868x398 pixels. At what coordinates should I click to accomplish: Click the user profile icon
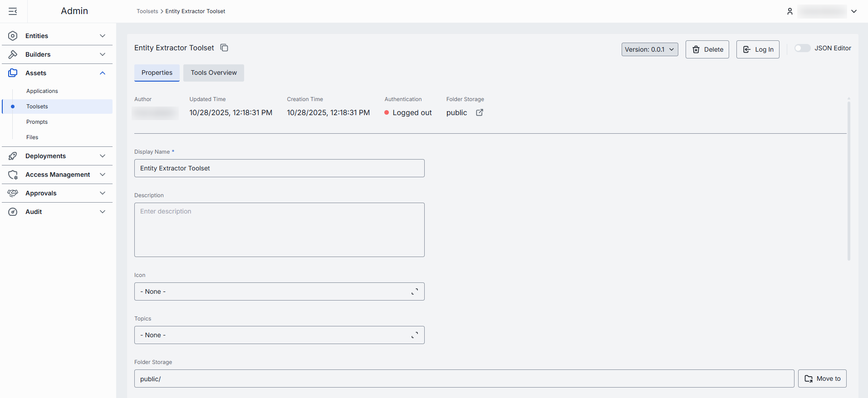click(x=790, y=11)
